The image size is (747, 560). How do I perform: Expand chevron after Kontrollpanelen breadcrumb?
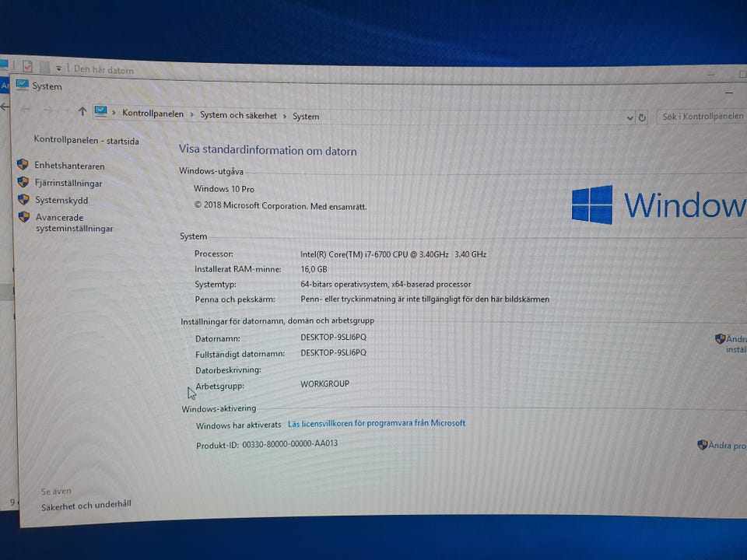pyautogui.click(x=191, y=115)
